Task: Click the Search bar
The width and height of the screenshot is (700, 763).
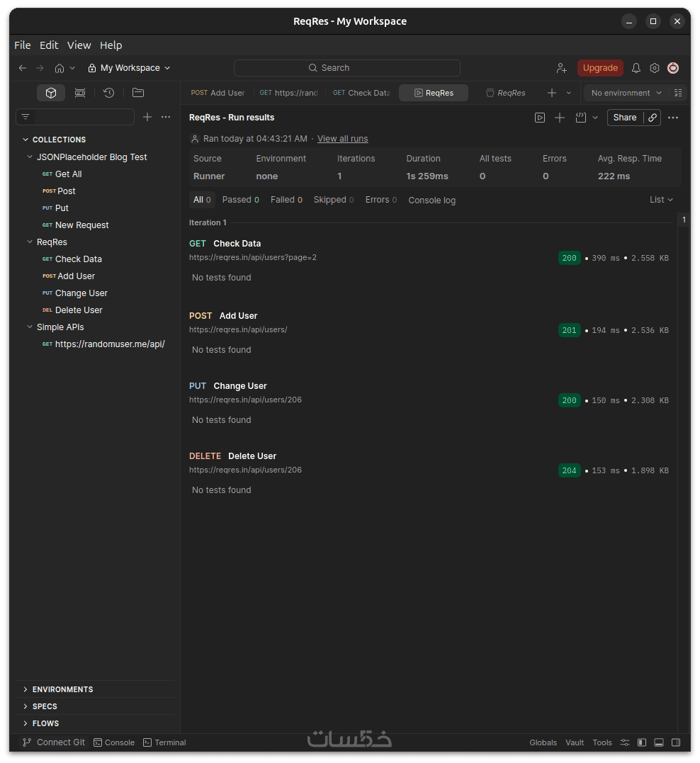Action: point(347,68)
